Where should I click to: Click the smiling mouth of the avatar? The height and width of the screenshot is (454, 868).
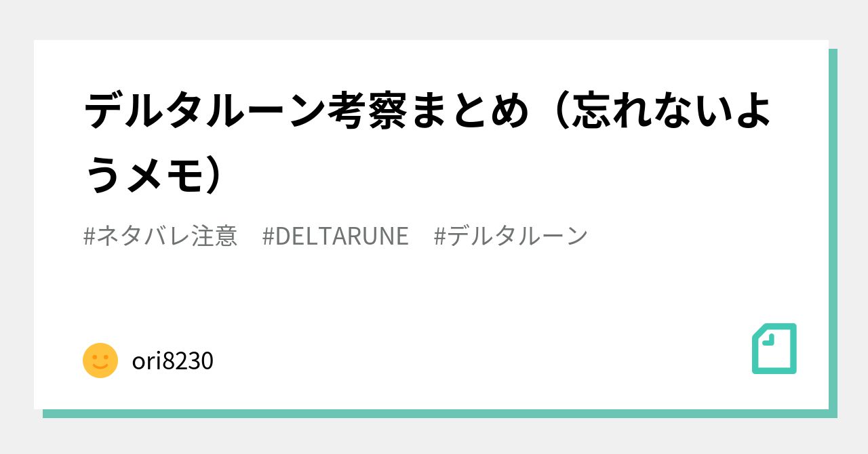(100, 367)
